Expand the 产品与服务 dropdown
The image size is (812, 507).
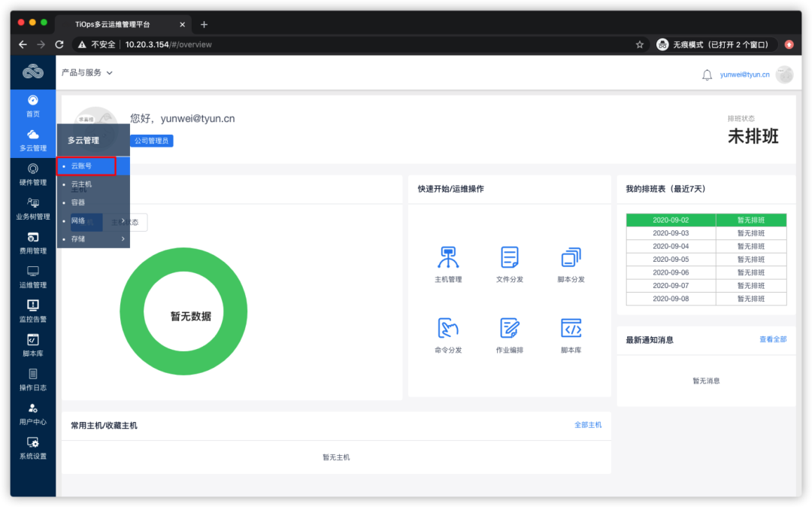coord(84,72)
